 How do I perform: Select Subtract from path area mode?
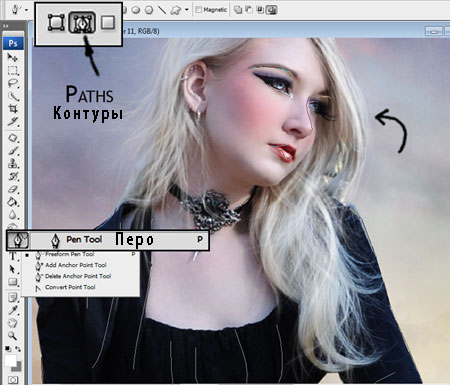point(249,10)
